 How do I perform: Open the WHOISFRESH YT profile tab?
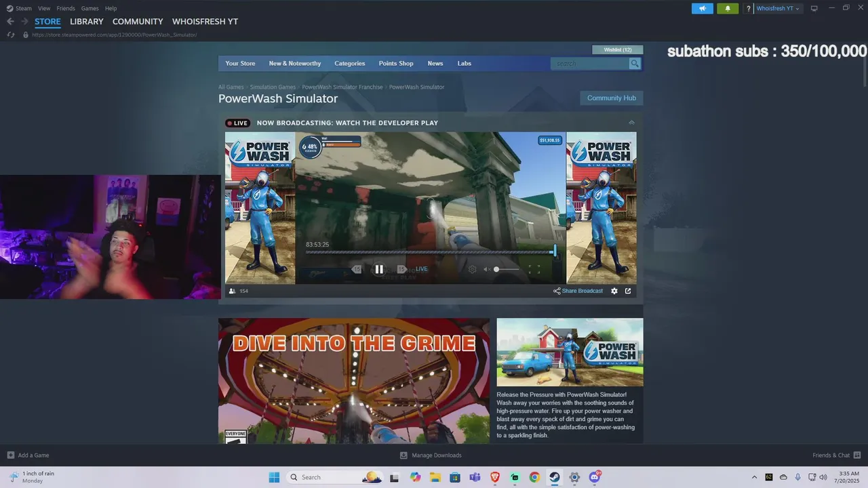[x=205, y=22]
